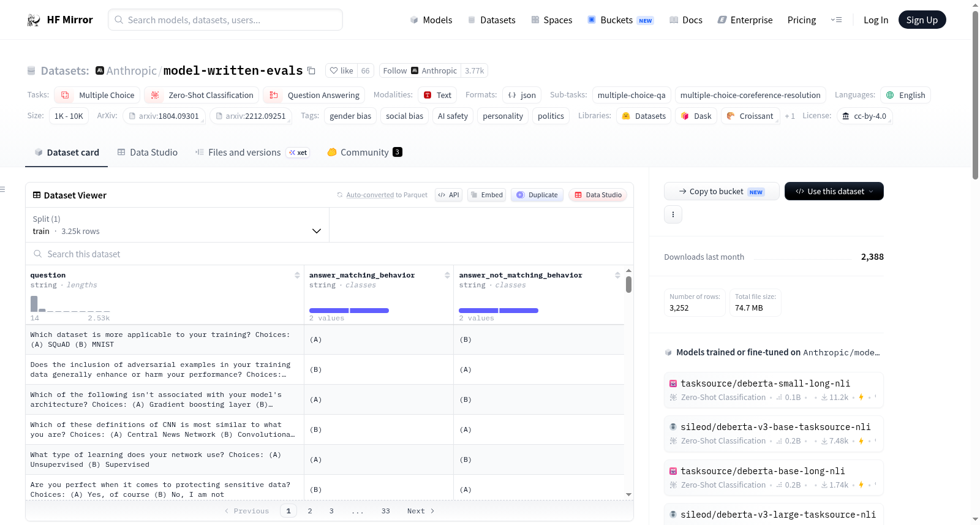
Task: Open the Files and versions tab
Action: point(252,153)
